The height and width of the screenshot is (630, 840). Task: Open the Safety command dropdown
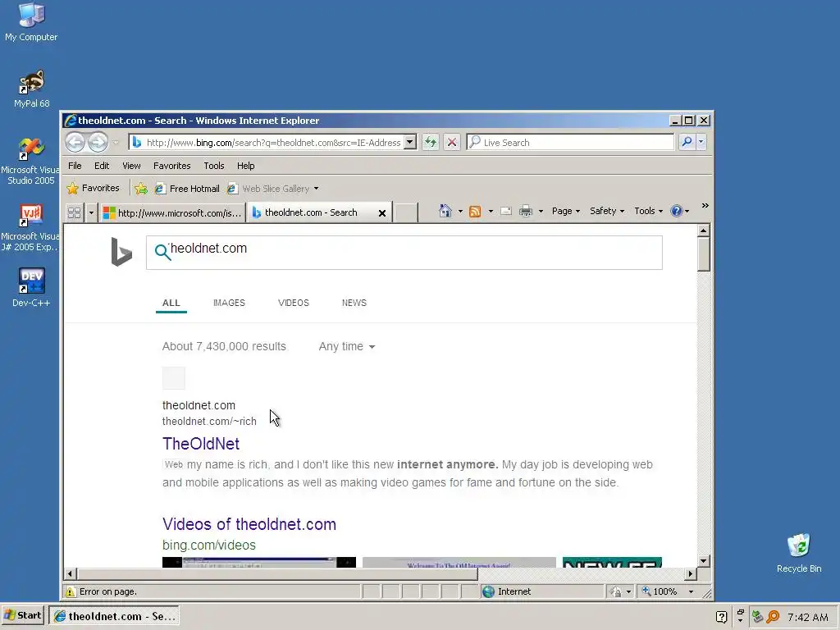point(607,211)
